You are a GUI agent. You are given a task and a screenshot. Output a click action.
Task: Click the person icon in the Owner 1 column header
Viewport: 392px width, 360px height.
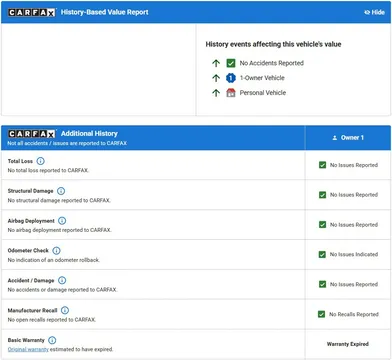pyautogui.click(x=335, y=138)
